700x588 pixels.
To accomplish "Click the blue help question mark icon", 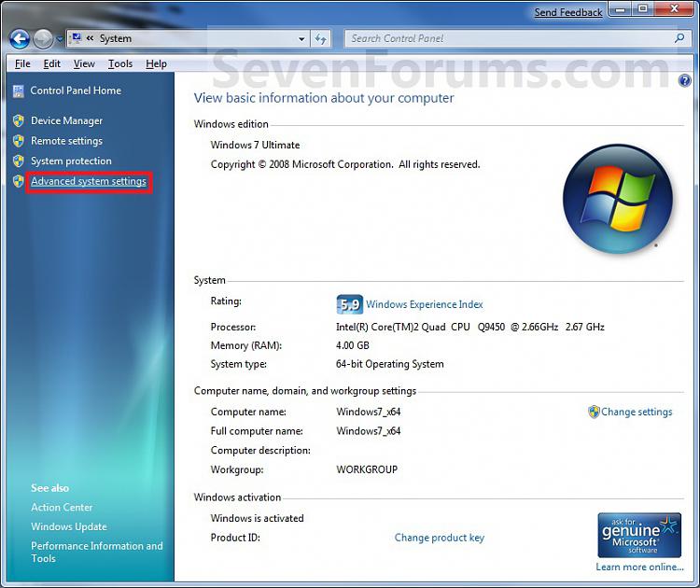I will point(684,81).
